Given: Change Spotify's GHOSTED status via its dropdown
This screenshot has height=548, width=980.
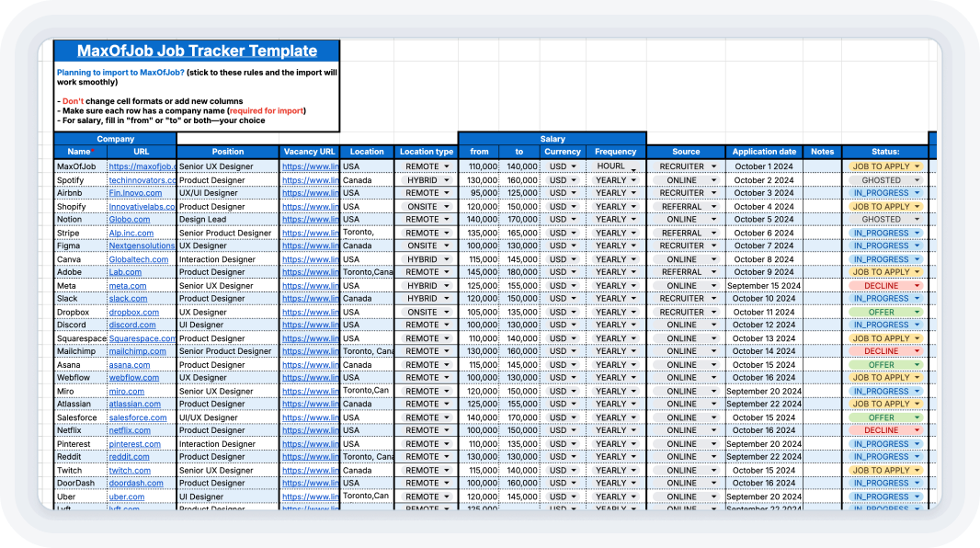Looking at the screenshot, I should 884,179.
